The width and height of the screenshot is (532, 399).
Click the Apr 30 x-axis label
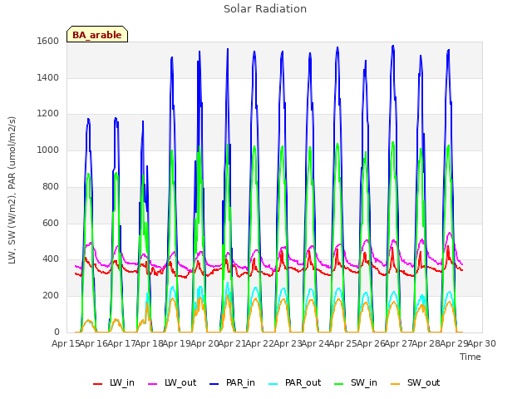point(482,343)
